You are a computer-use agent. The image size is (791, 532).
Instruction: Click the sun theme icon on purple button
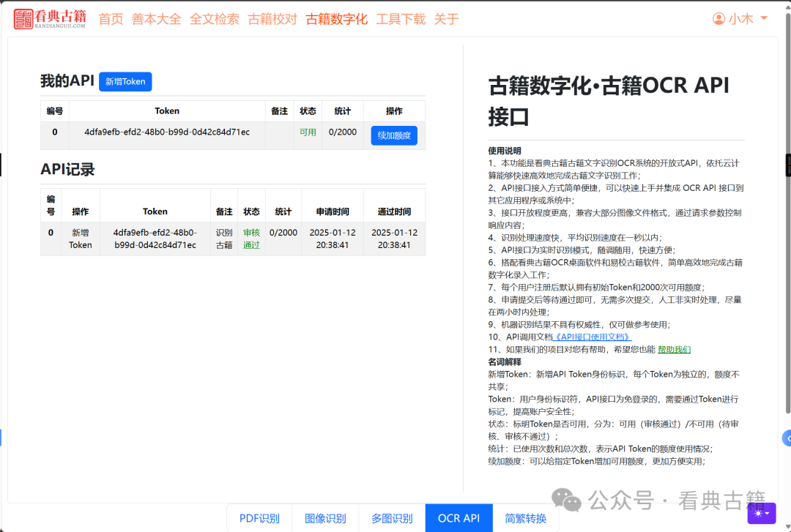(757, 514)
